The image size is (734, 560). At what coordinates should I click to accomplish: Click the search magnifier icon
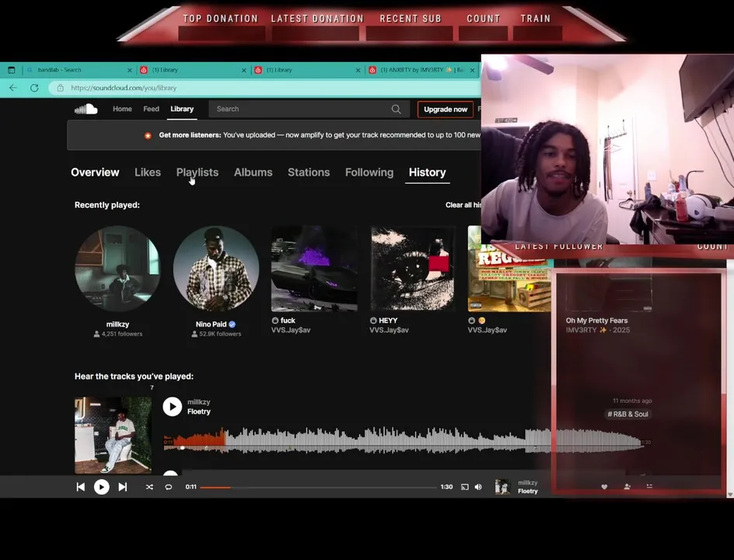click(396, 109)
